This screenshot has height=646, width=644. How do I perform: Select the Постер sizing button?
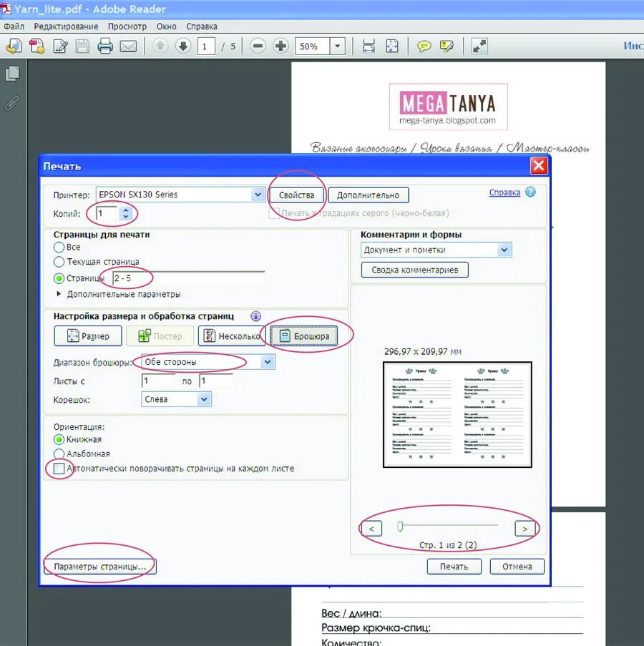click(160, 336)
